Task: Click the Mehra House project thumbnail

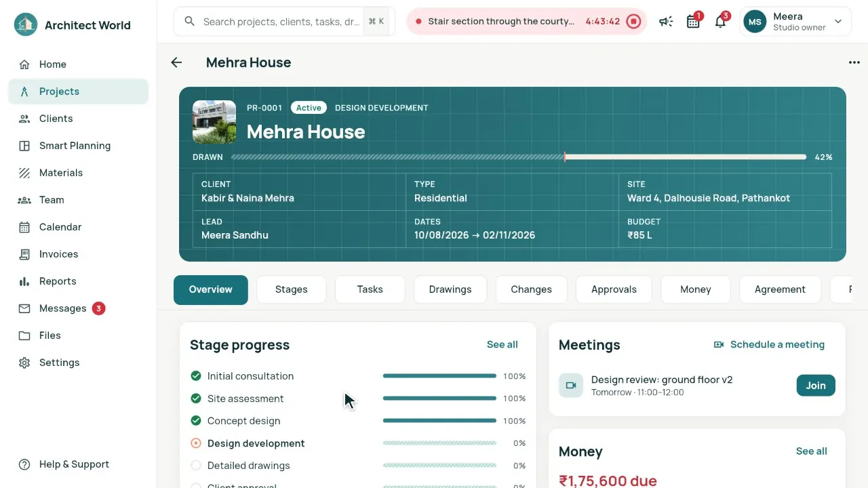Action: click(214, 122)
